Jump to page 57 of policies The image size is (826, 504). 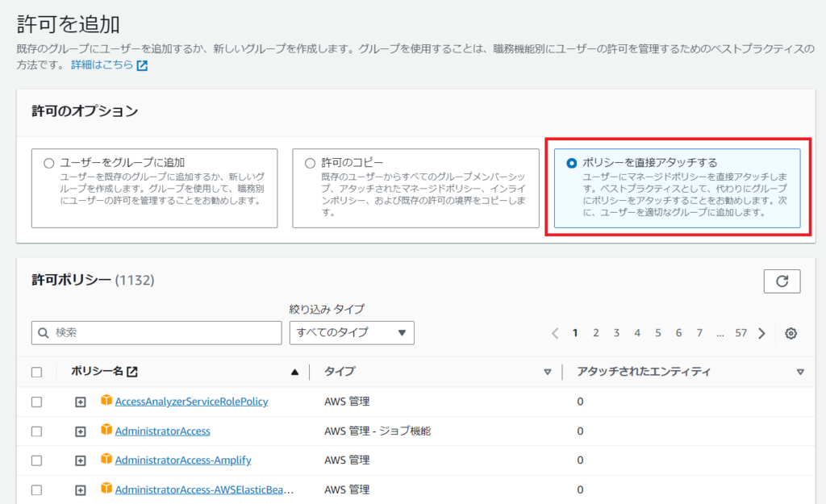tap(740, 333)
